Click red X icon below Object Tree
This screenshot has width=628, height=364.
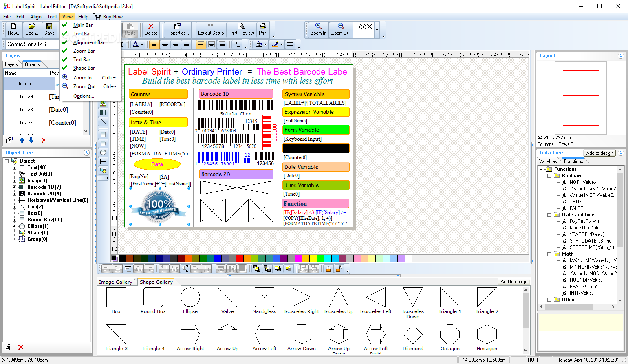21,347
